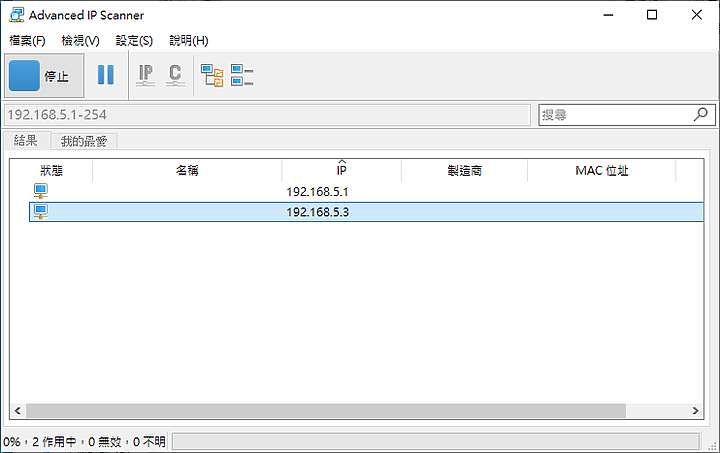Collapse all results list icon
Image resolution: width=720 pixels, height=453 pixels.
pyautogui.click(x=242, y=75)
